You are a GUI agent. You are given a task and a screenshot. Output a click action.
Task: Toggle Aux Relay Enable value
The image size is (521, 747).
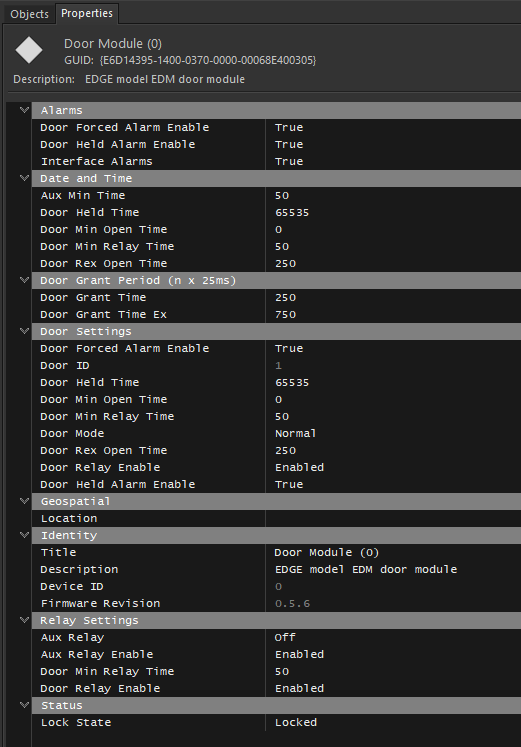click(x=393, y=654)
